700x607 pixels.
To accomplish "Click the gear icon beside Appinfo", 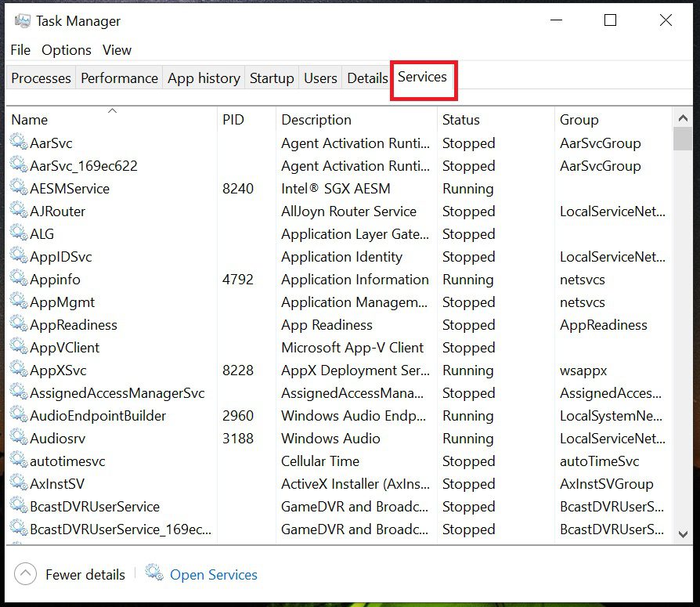I will point(19,279).
